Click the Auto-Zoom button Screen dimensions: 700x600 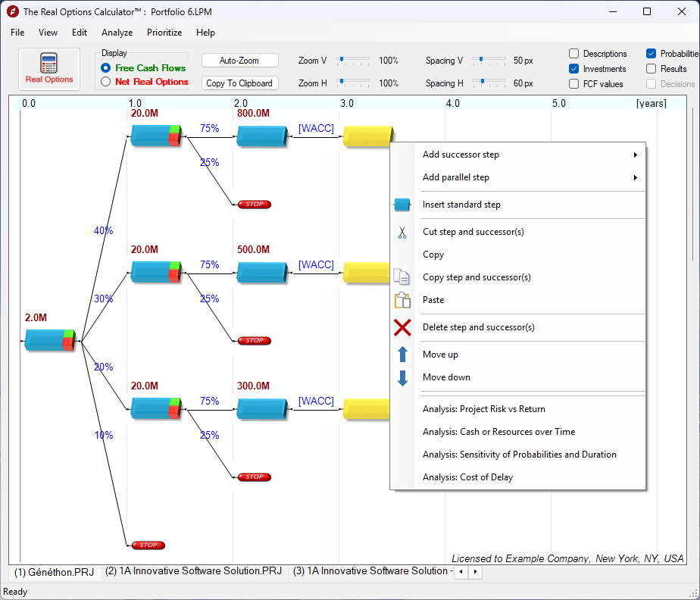[239, 60]
